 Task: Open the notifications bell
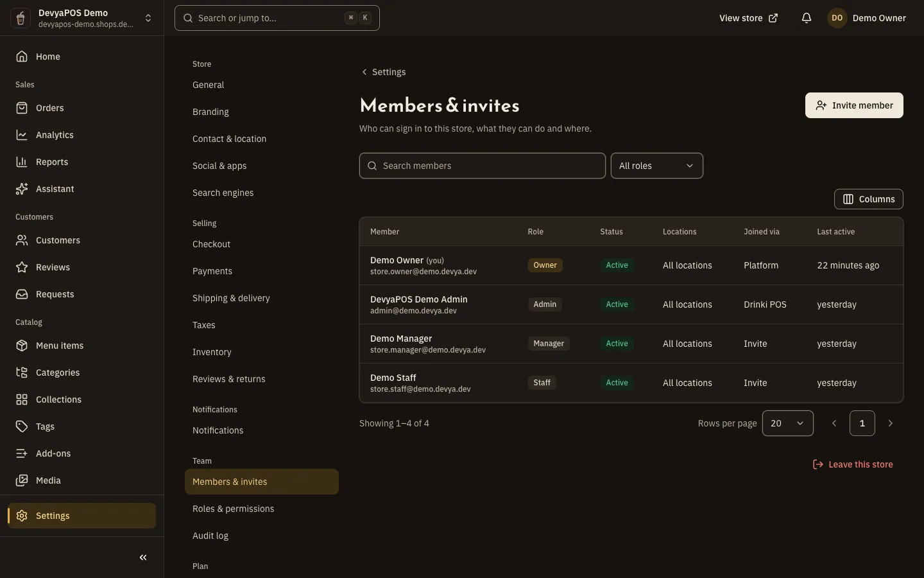pyautogui.click(x=807, y=18)
